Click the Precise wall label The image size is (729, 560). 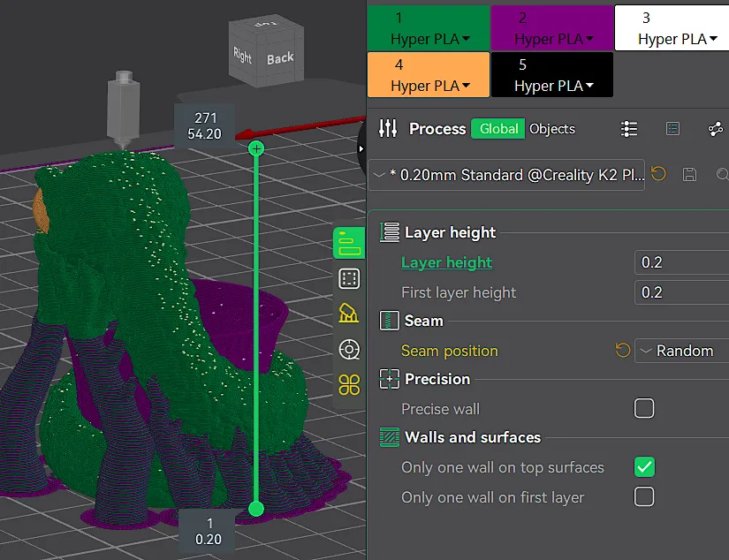(x=440, y=409)
